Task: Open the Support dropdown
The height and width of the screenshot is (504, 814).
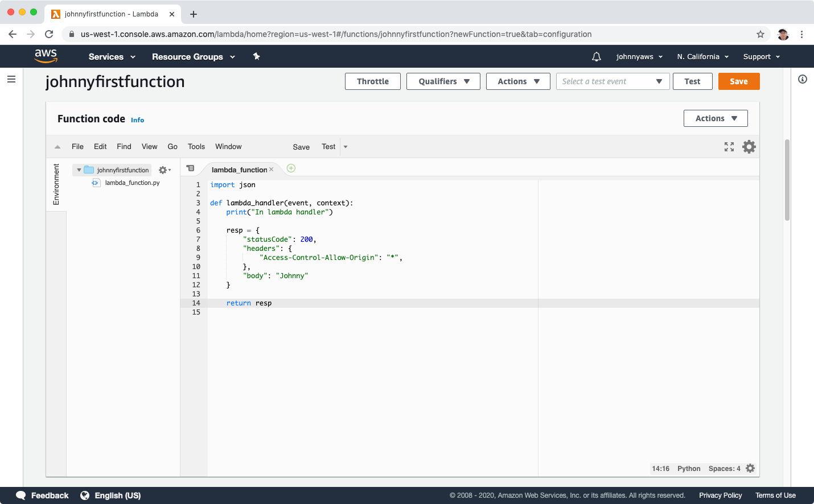Action: [x=762, y=57]
